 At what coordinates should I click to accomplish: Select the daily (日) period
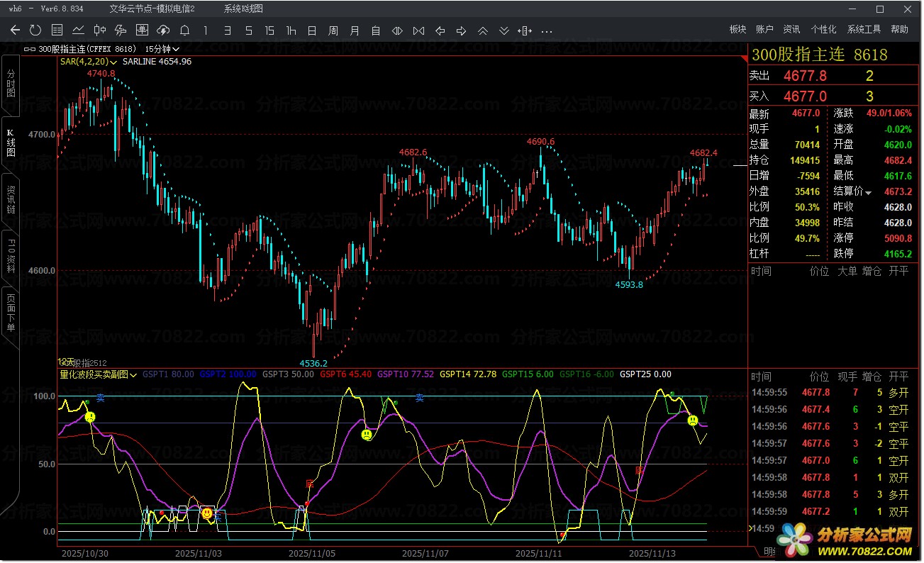(x=312, y=30)
